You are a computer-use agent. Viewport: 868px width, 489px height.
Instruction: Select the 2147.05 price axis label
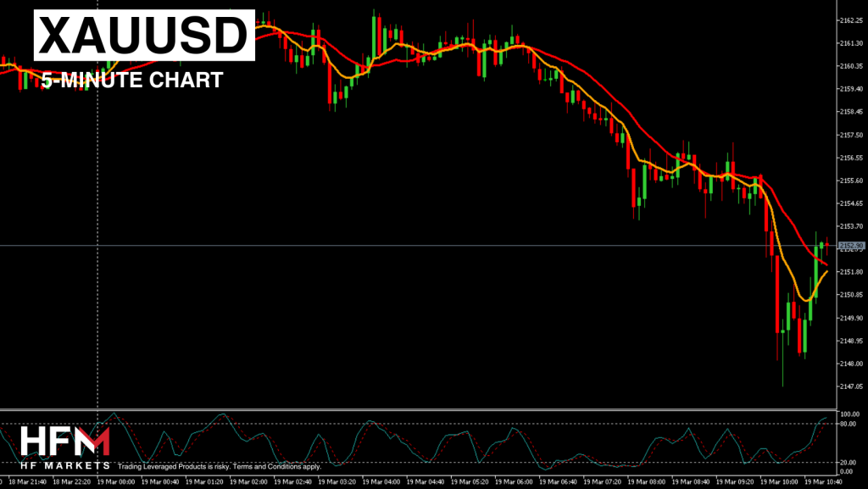849,386
